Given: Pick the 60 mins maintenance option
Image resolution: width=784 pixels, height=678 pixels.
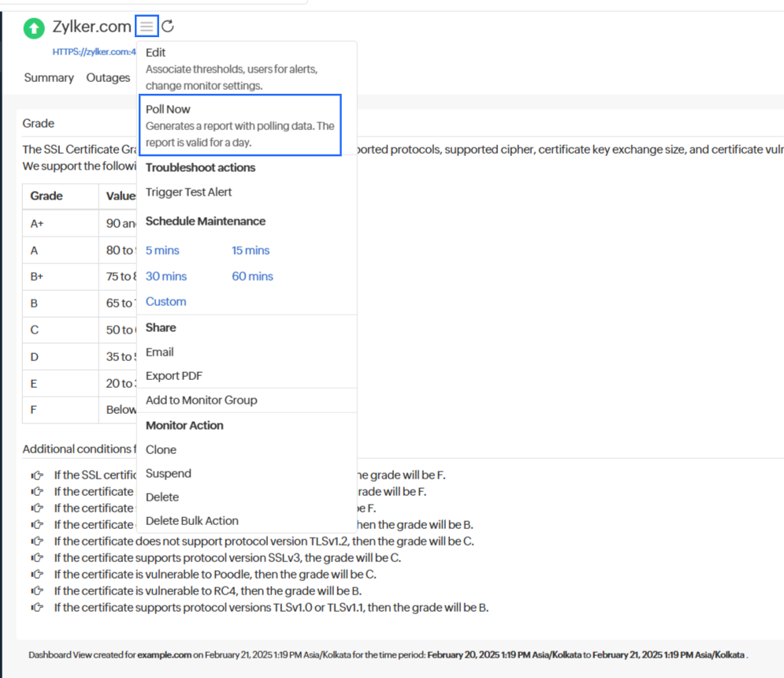Looking at the screenshot, I should coord(252,277).
